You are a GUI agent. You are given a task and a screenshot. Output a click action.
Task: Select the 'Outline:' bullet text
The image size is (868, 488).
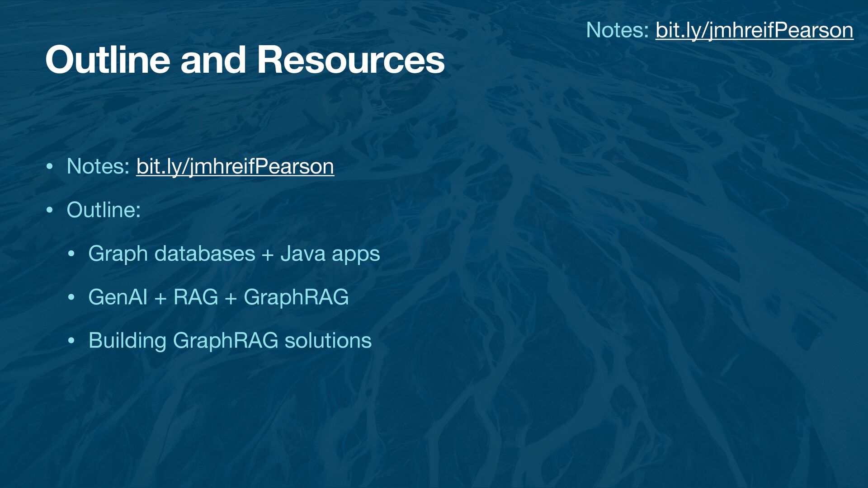click(104, 210)
